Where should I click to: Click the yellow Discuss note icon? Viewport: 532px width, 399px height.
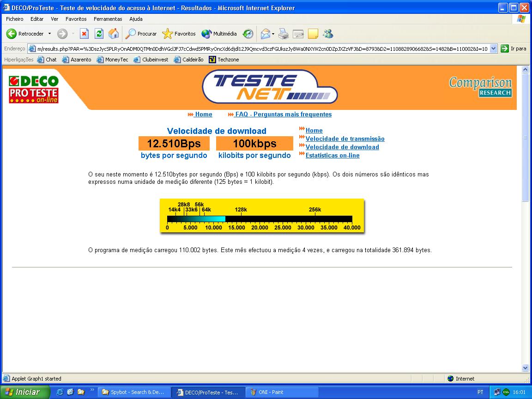point(313,34)
